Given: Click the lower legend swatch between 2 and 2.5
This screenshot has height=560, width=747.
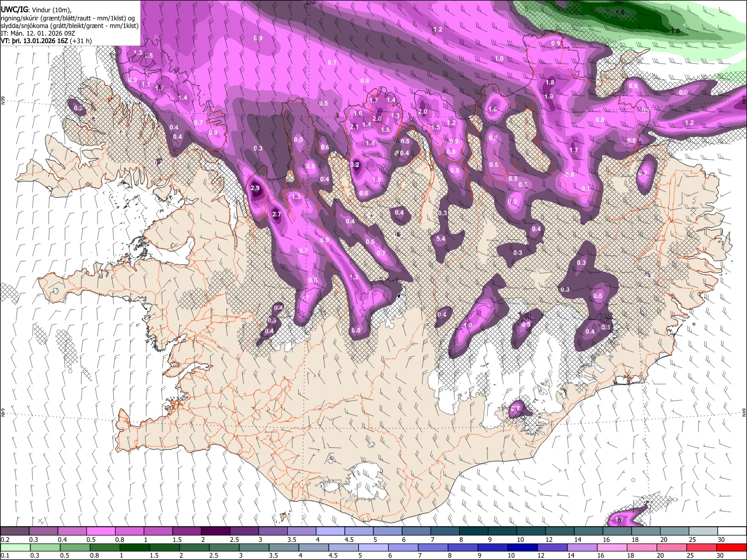Looking at the screenshot, I should click(194, 547).
